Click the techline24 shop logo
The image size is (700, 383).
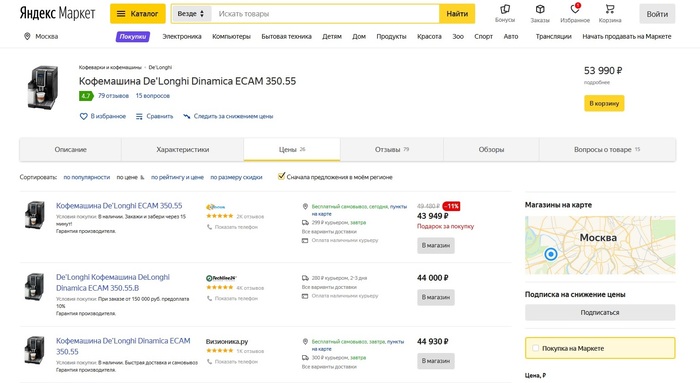221,278
